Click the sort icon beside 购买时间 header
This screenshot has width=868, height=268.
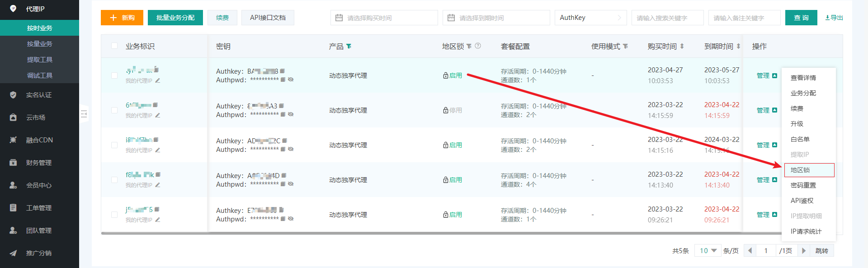[682, 46]
